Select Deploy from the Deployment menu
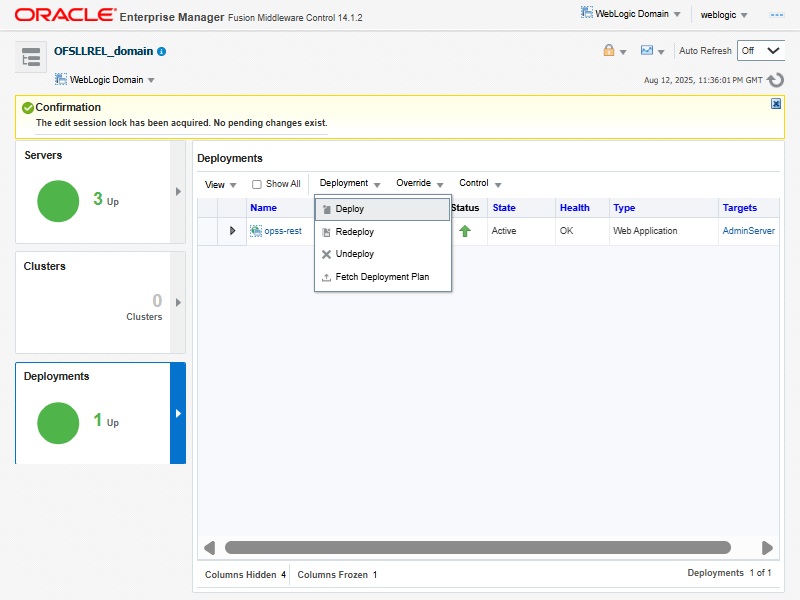800x600 pixels. tap(382, 209)
